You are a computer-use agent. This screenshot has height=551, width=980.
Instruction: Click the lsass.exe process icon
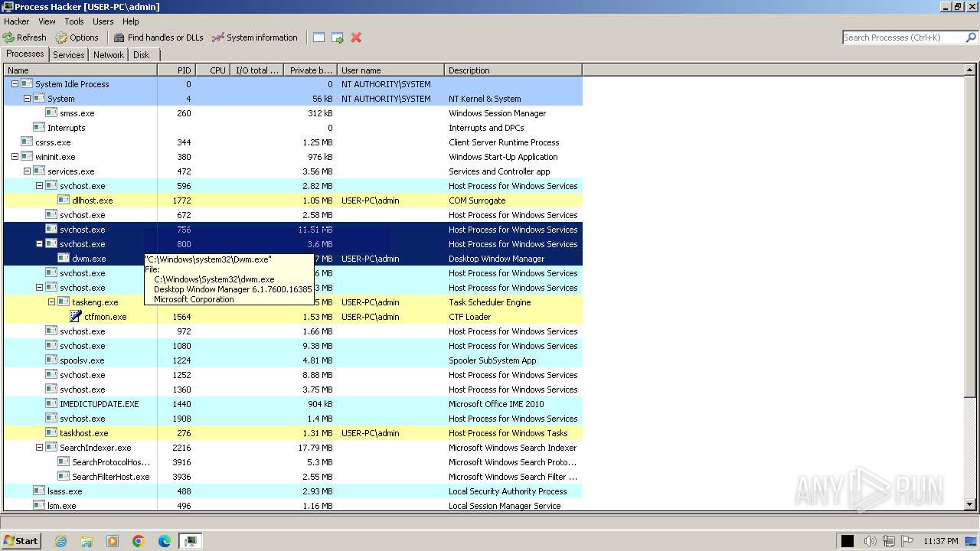[39, 491]
